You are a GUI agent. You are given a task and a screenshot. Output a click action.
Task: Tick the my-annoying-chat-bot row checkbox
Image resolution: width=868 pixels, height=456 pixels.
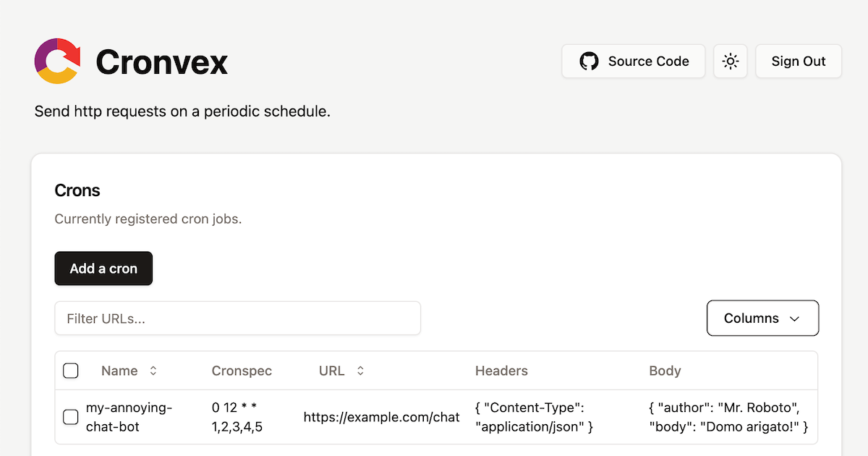click(71, 417)
